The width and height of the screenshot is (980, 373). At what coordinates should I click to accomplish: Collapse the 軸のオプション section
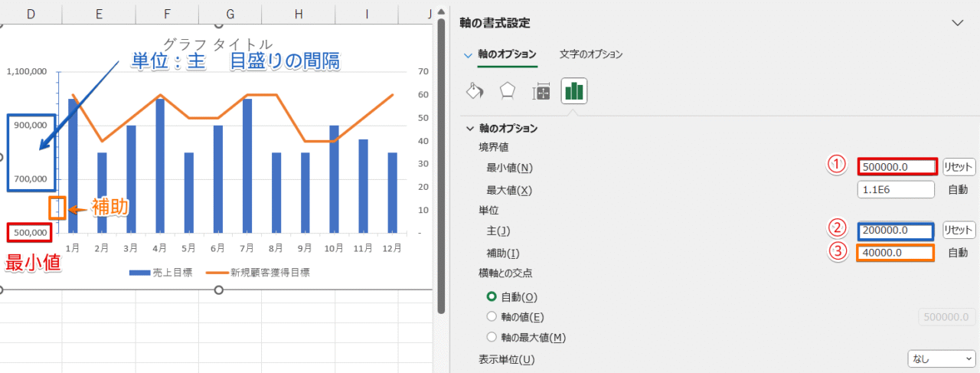tap(470, 129)
